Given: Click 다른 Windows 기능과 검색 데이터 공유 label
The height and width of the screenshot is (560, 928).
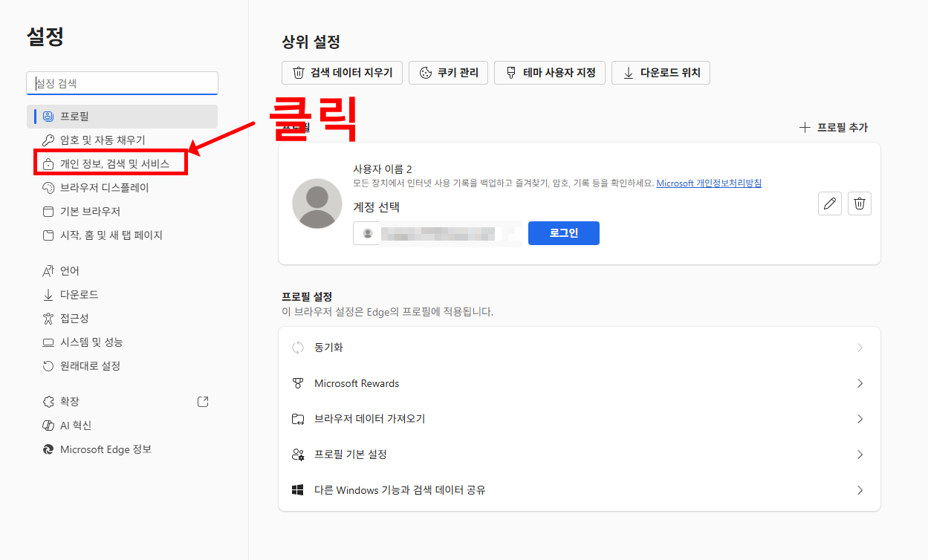Looking at the screenshot, I should pyautogui.click(x=400, y=490).
